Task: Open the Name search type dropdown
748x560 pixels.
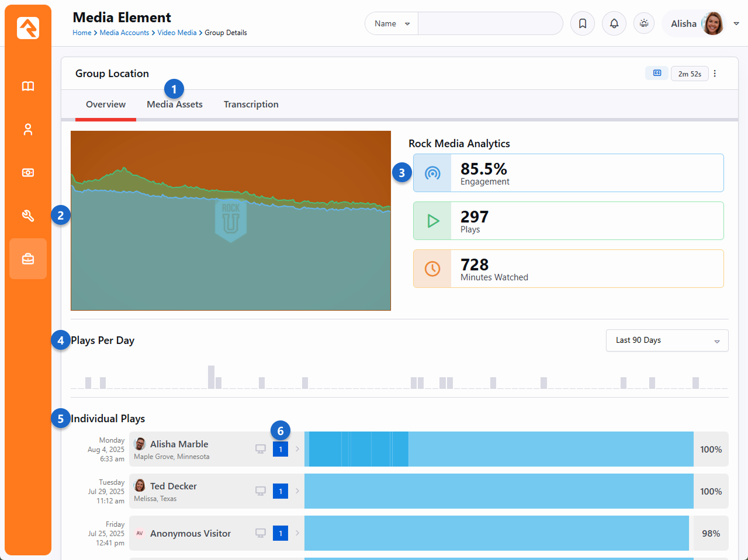Action: pos(392,24)
